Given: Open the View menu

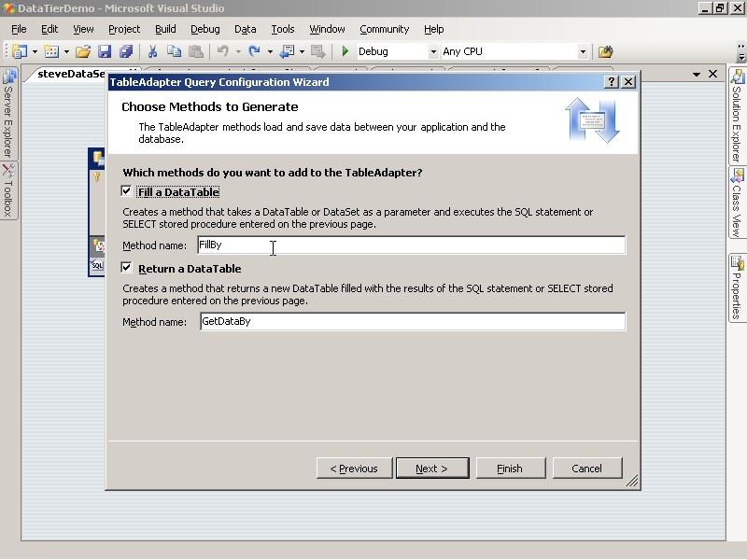Looking at the screenshot, I should click(x=83, y=29).
